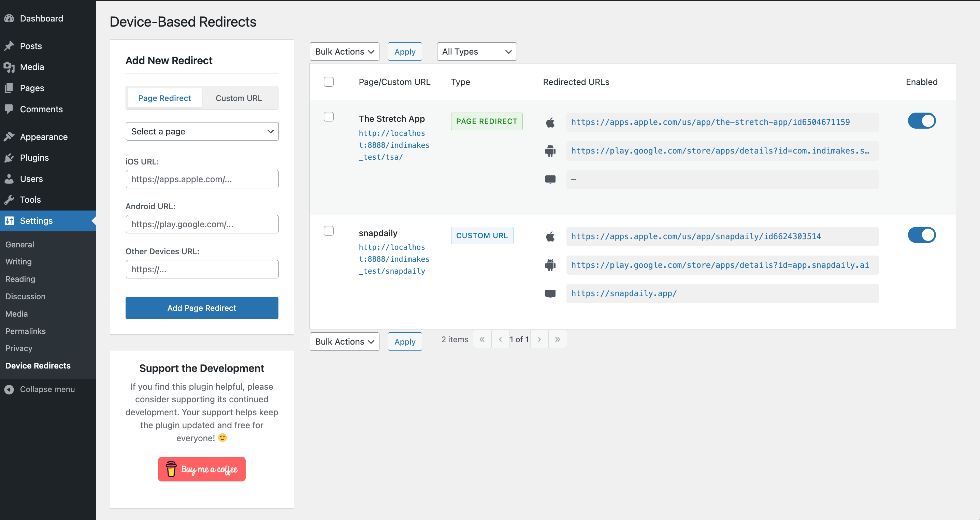Open app.snapdaily.ai Google Play URL
This screenshot has height=520, width=980.
[720, 265]
